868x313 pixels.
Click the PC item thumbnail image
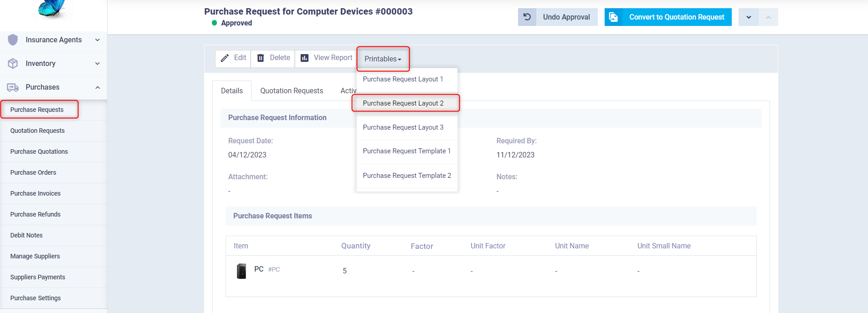241,271
